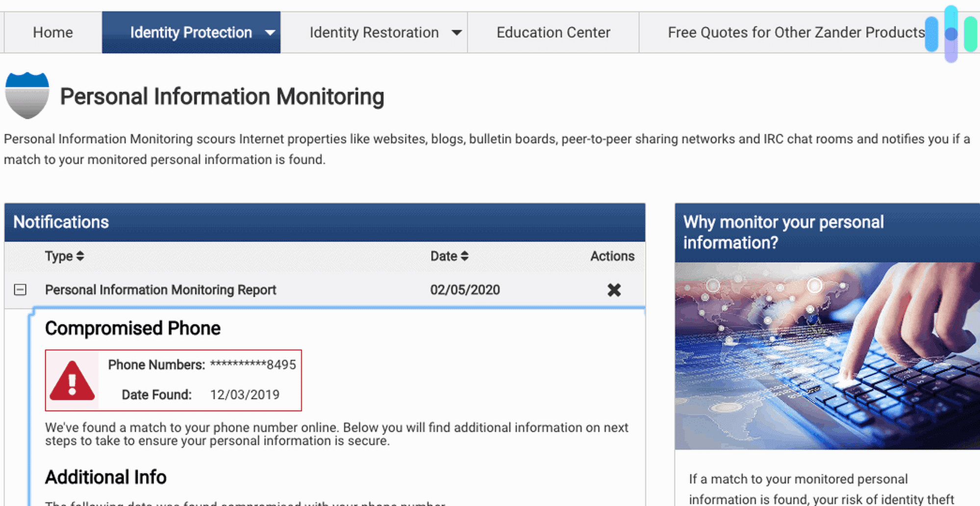Click the red alert triangle warning icon
The width and height of the screenshot is (980, 506).
[x=73, y=381]
